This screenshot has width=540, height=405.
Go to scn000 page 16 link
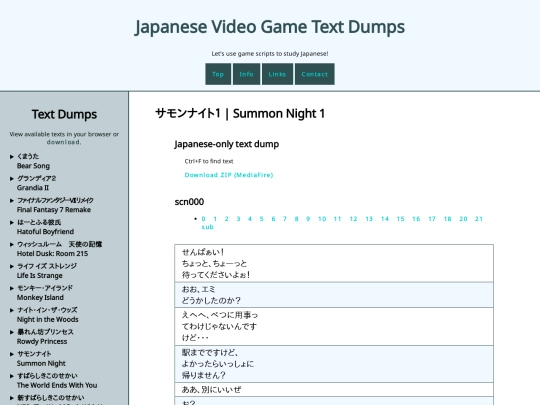(416, 219)
